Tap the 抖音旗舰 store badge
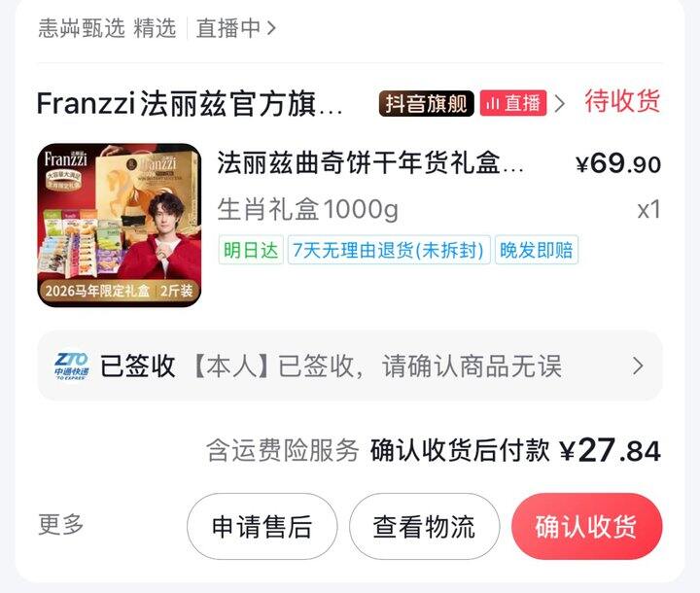 [x=427, y=104]
